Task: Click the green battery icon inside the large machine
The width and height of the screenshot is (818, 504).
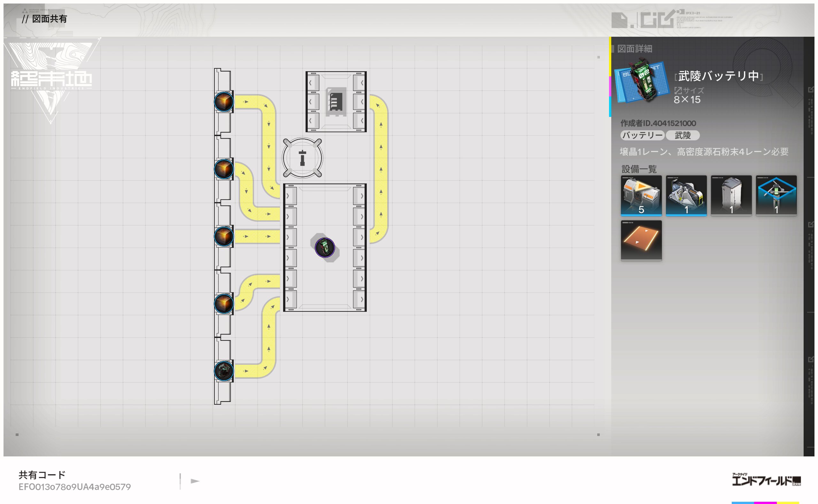Action: click(324, 248)
